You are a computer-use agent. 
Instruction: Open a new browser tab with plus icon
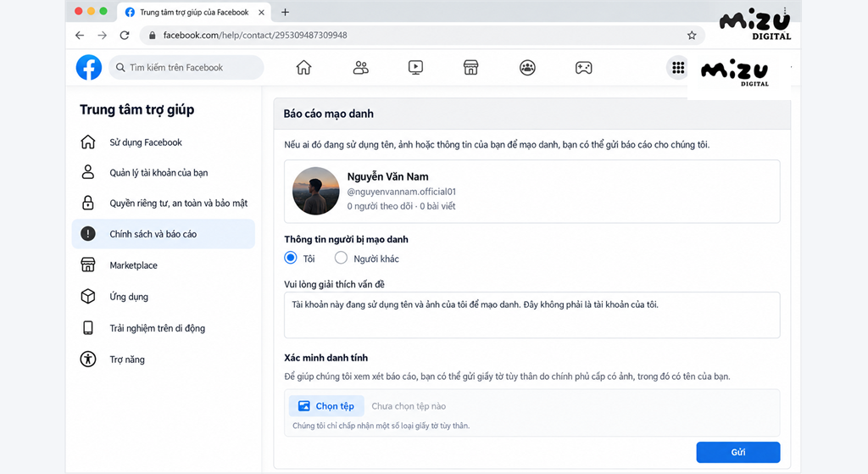tap(285, 12)
